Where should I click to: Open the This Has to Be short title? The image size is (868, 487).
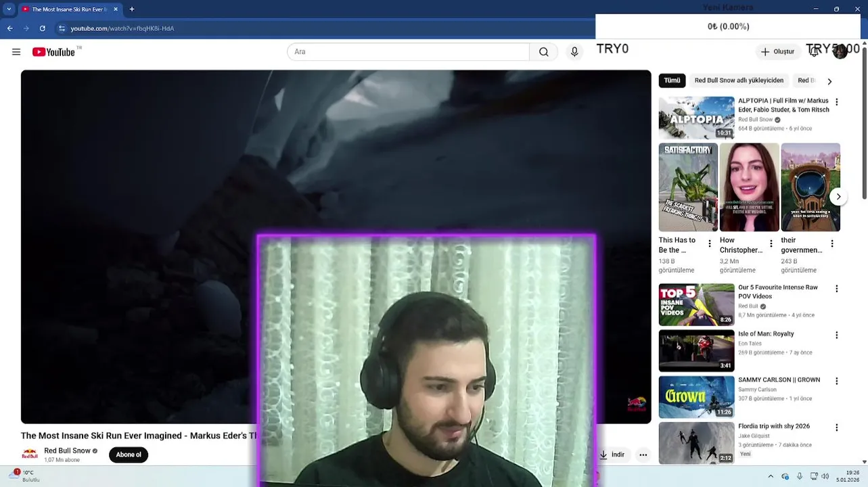(677, 245)
